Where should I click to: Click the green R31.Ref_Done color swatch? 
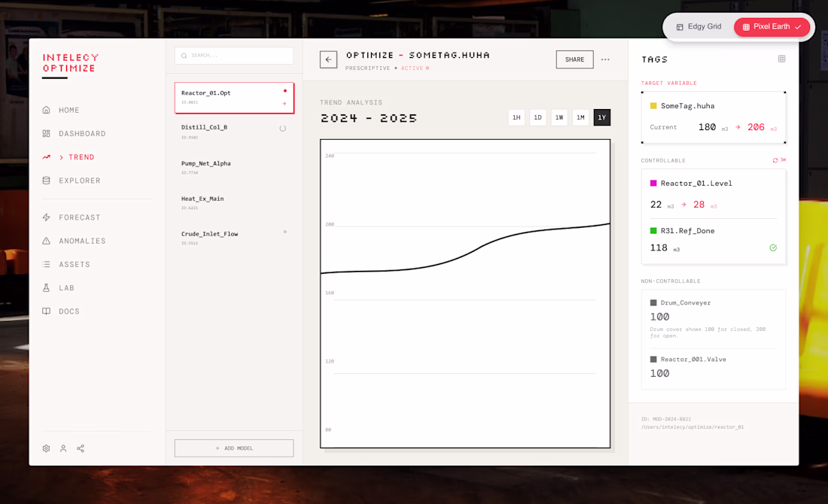click(x=653, y=231)
